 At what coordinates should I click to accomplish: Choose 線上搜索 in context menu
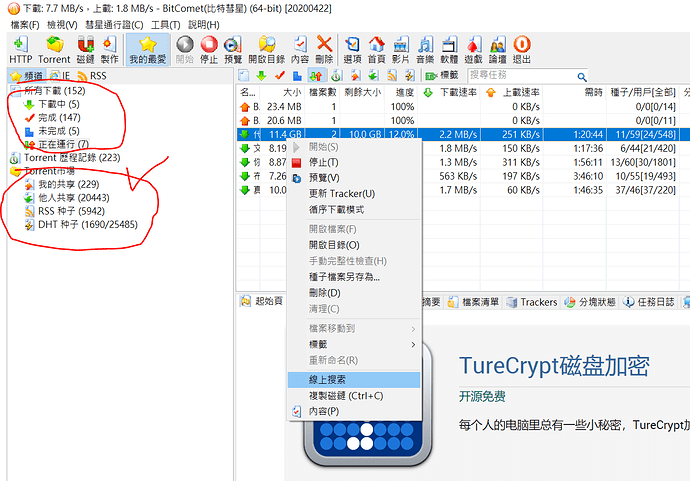(354, 380)
